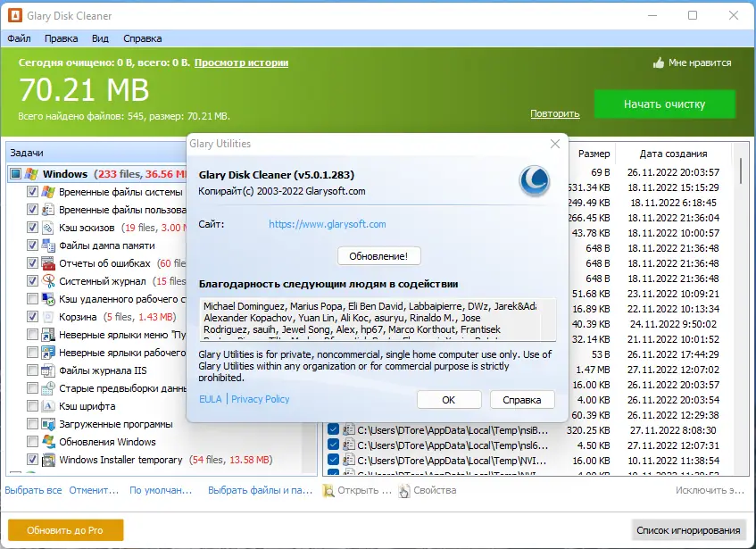Click the Корзина recycle bin icon
756x549 pixels.
pyautogui.click(x=47, y=317)
